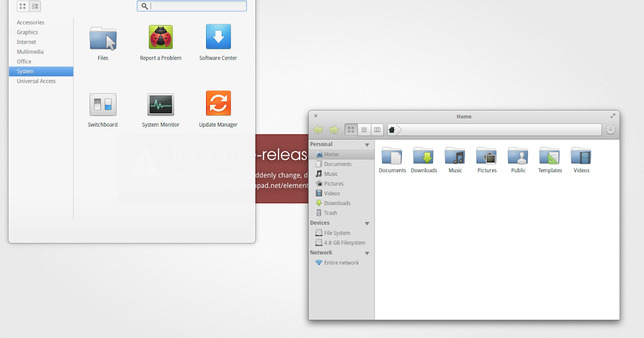
Task: Collapse the Personal section in the sidebar
Action: [x=367, y=144]
